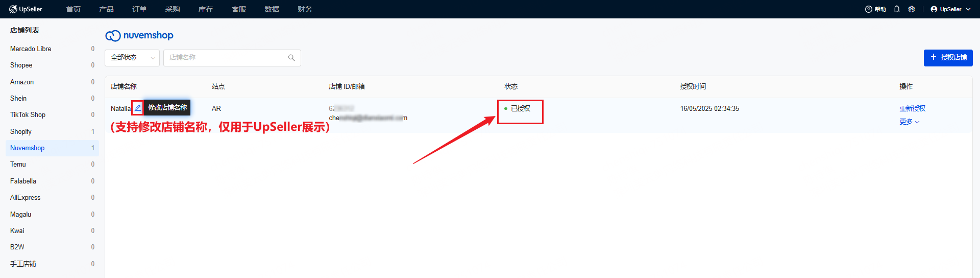Viewport: 980px width, 278px height.
Task: Select Temu in store list
Action: 52,164
